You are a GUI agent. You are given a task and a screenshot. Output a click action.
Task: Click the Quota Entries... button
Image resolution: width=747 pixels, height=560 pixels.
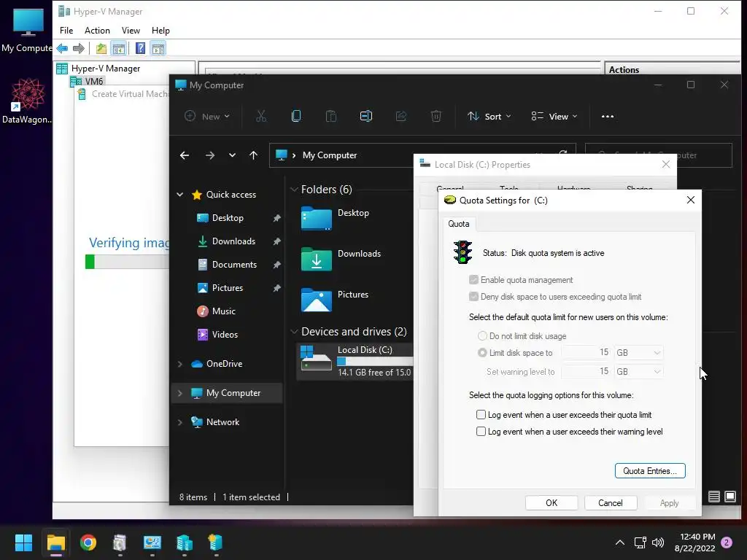[x=650, y=470]
